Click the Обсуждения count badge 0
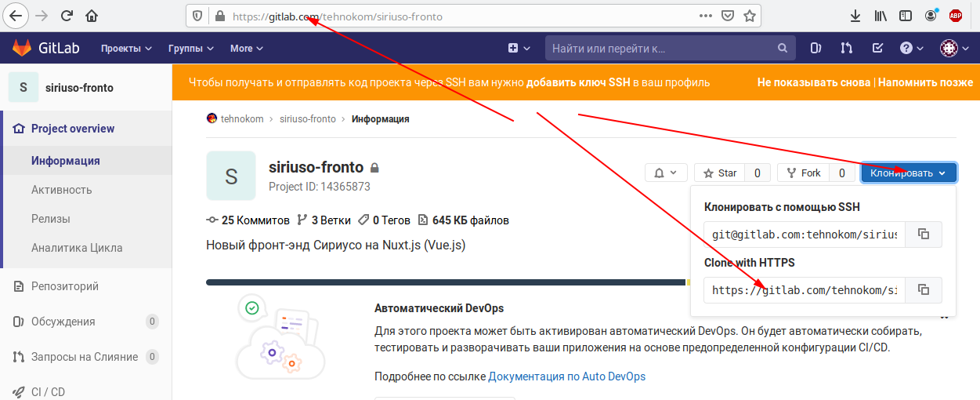The width and height of the screenshot is (980, 400). point(152,322)
